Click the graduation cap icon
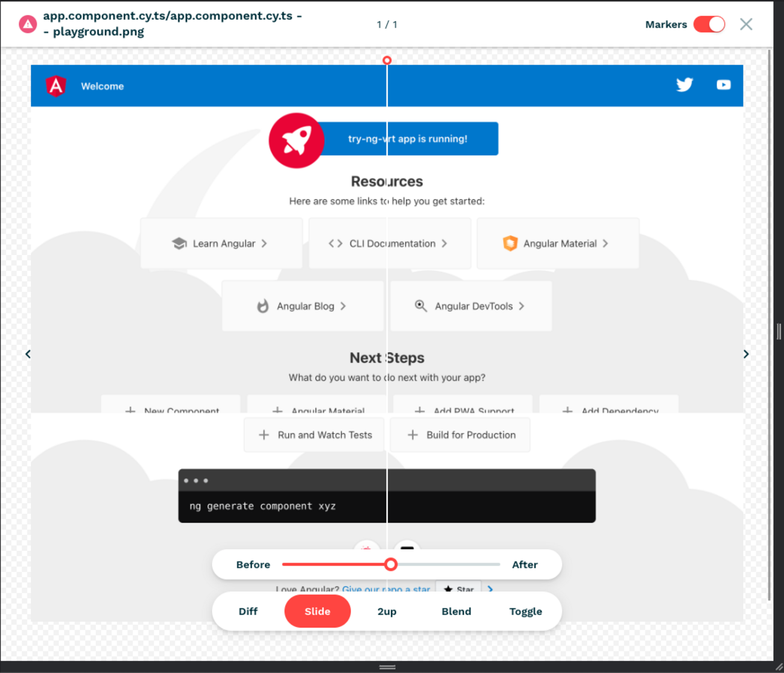784x673 pixels. tap(179, 244)
